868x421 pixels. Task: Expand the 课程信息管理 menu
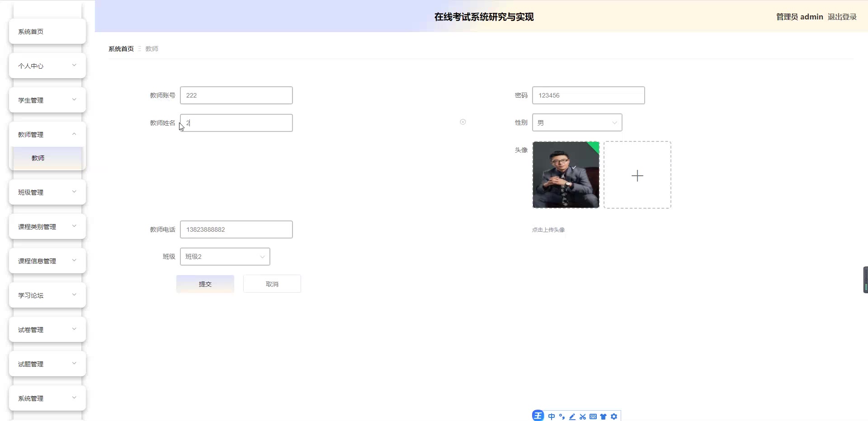pos(47,261)
